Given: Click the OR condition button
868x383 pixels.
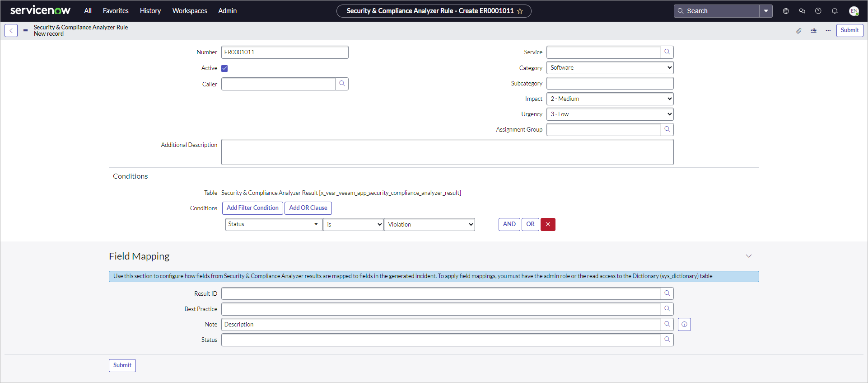Looking at the screenshot, I should (530, 224).
